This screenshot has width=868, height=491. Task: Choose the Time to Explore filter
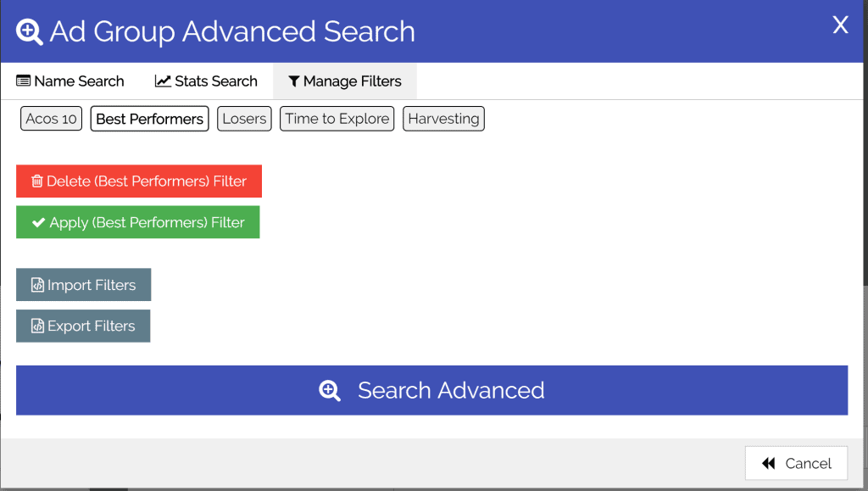pyautogui.click(x=337, y=119)
